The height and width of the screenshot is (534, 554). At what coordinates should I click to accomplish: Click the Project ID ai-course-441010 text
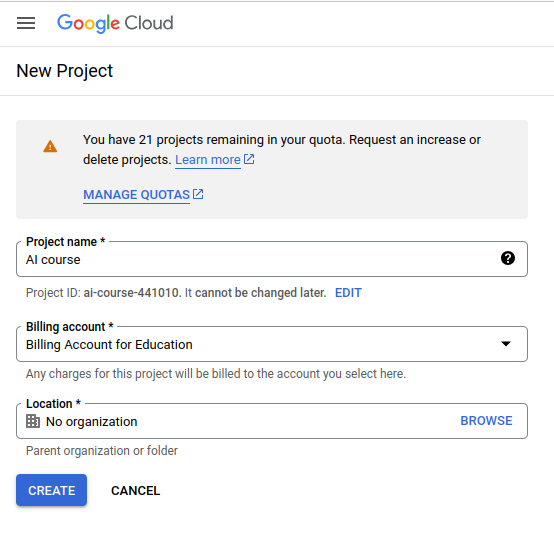[132, 293]
